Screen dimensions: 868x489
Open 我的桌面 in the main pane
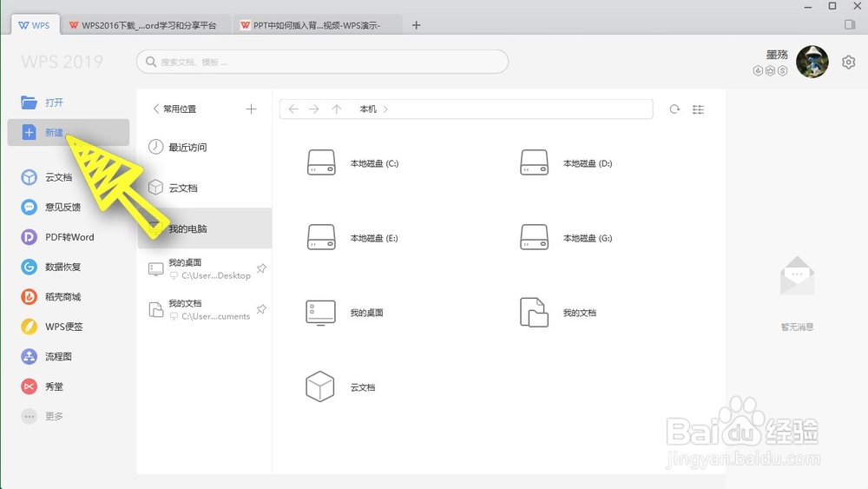(x=345, y=313)
